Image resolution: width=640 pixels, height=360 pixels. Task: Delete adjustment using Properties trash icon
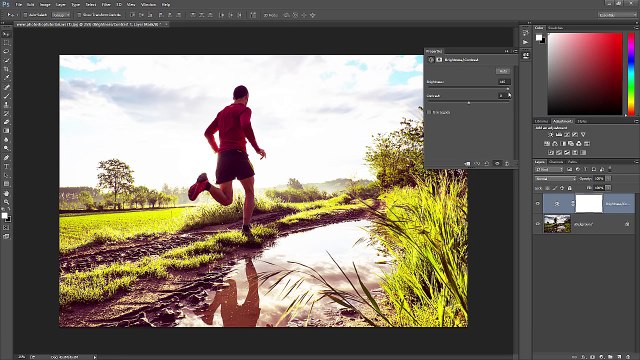click(507, 164)
